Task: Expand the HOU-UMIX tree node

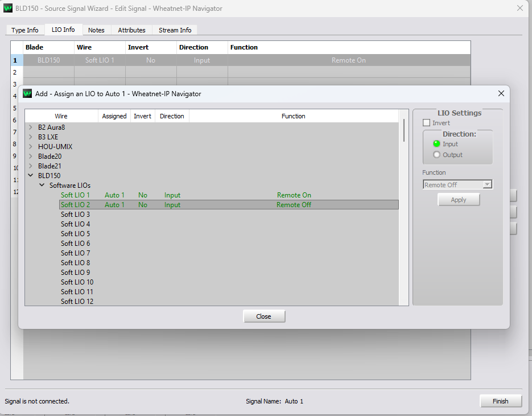Action: (31, 147)
